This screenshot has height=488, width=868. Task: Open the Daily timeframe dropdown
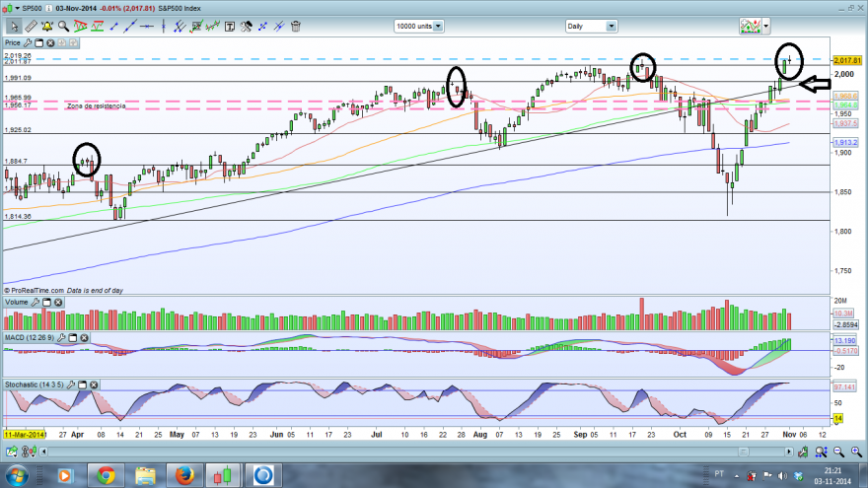[x=612, y=26]
